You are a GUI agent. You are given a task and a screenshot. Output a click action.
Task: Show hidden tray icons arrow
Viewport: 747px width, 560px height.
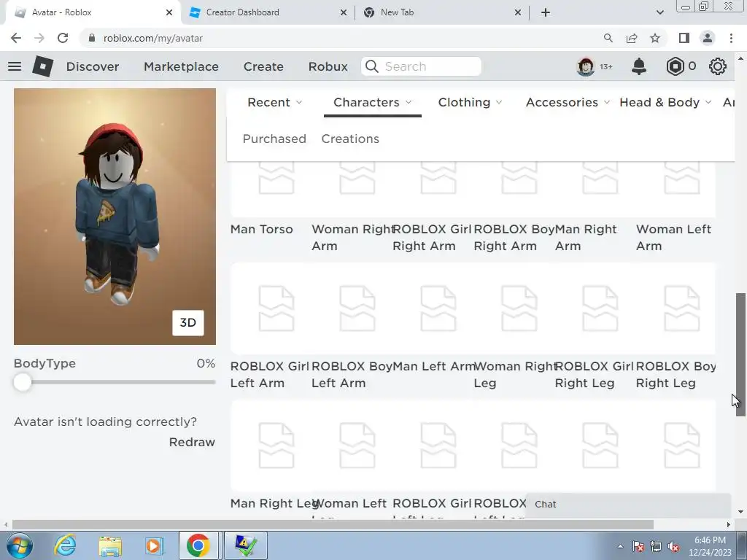coord(620,547)
